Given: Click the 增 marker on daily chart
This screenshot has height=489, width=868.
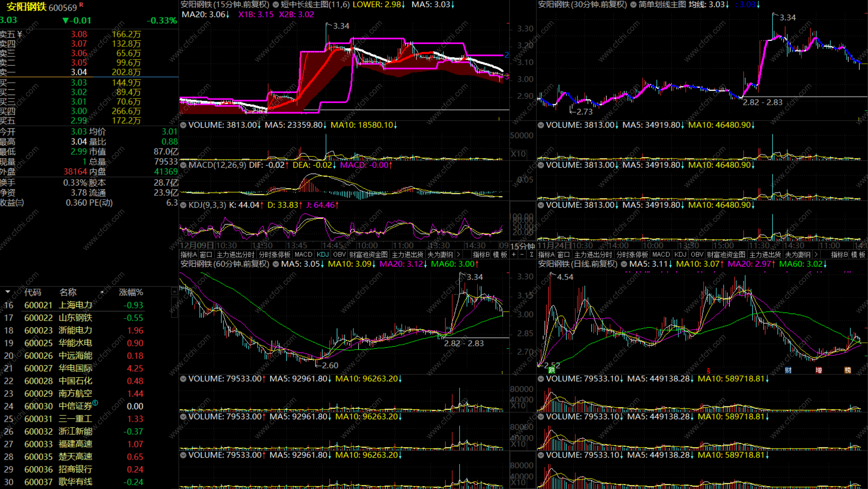Looking at the screenshot, I should (819, 370).
